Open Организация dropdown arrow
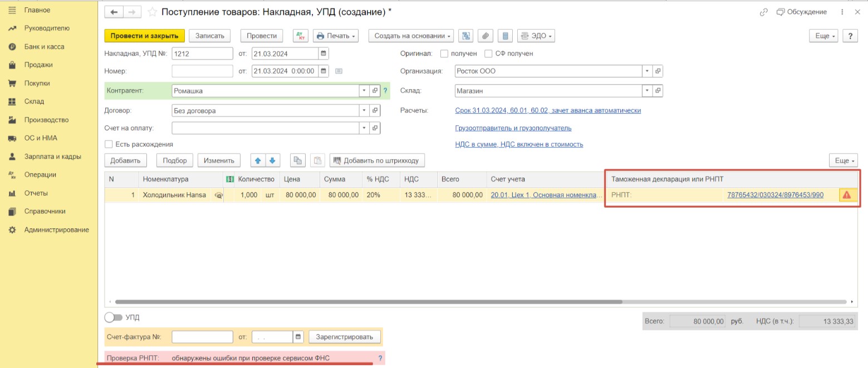The height and width of the screenshot is (368, 868). (647, 71)
